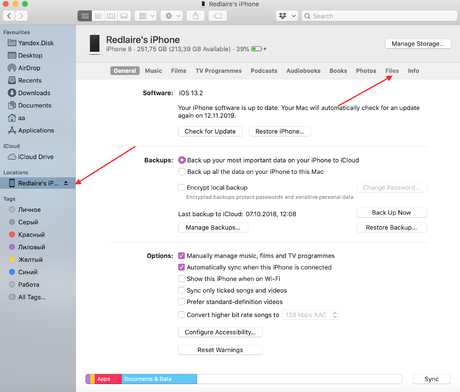460x392 pixels.
Task: Click Reset Warnings button
Action: [x=220, y=350]
